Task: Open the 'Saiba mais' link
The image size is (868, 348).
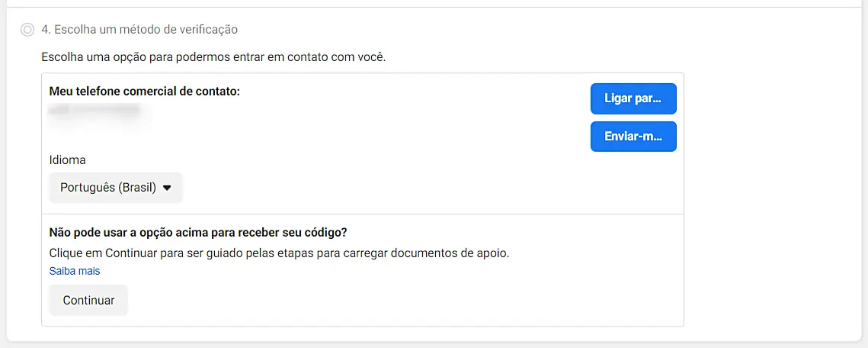Action: [x=75, y=271]
